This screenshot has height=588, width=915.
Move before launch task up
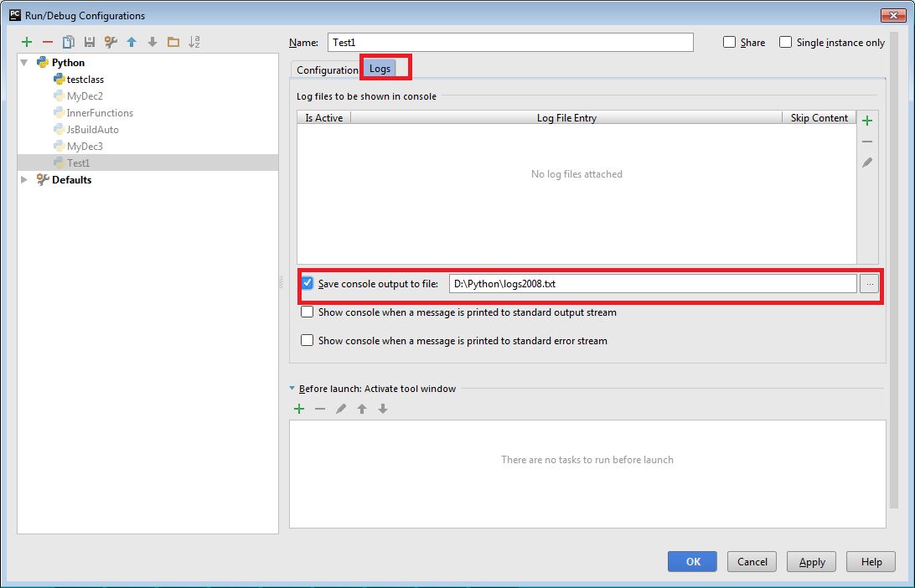click(x=362, y=409)
